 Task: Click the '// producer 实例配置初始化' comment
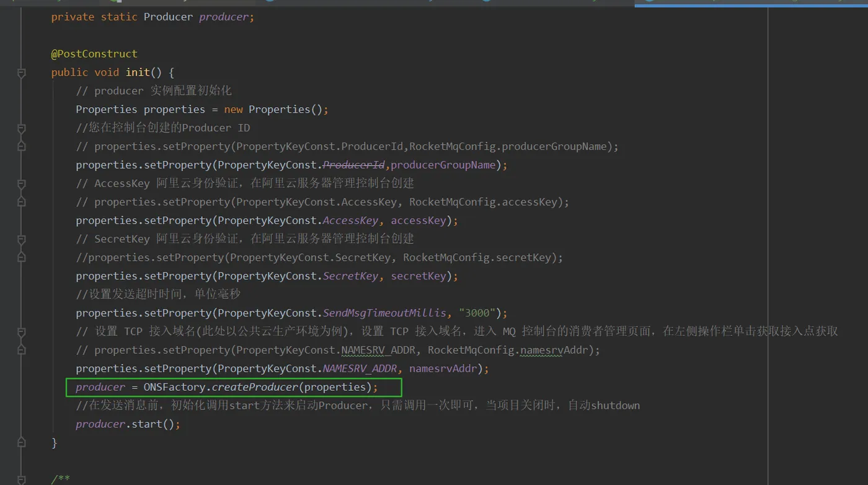coord(154,90)
